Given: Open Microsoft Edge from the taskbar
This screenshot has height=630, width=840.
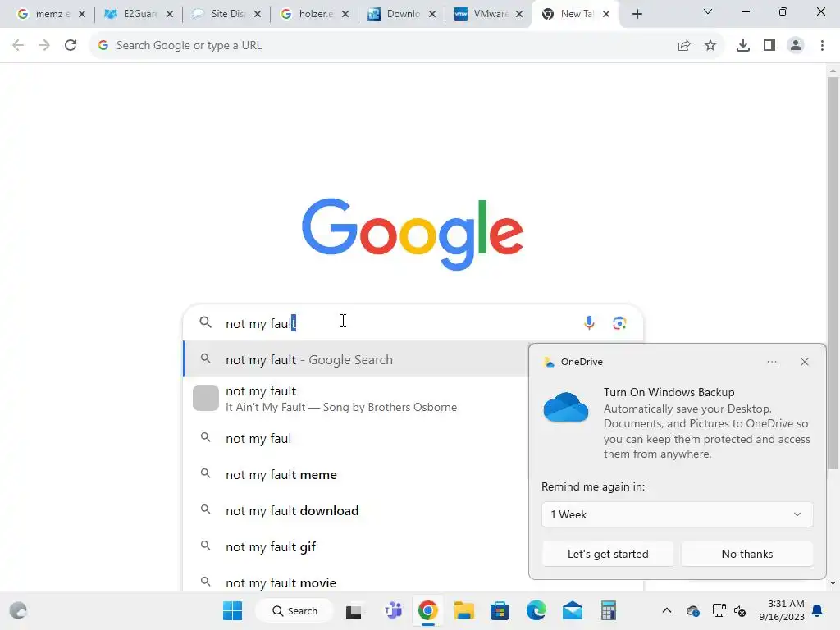Looking at the screenshot, I should [536, 610].
